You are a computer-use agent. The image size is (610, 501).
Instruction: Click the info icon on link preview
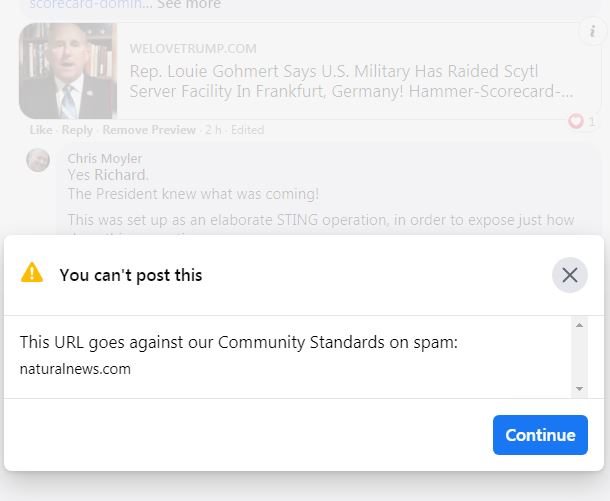pos(593,32)
